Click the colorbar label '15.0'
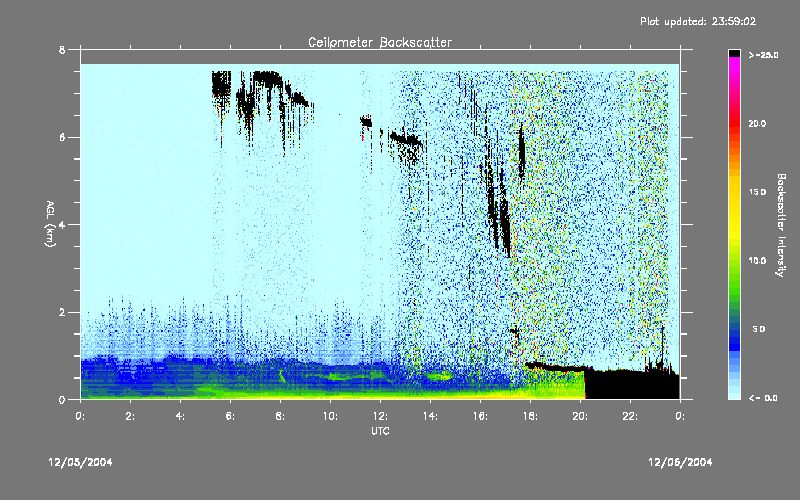Viewport: 800px width, 500px height. tap(757, 192)
